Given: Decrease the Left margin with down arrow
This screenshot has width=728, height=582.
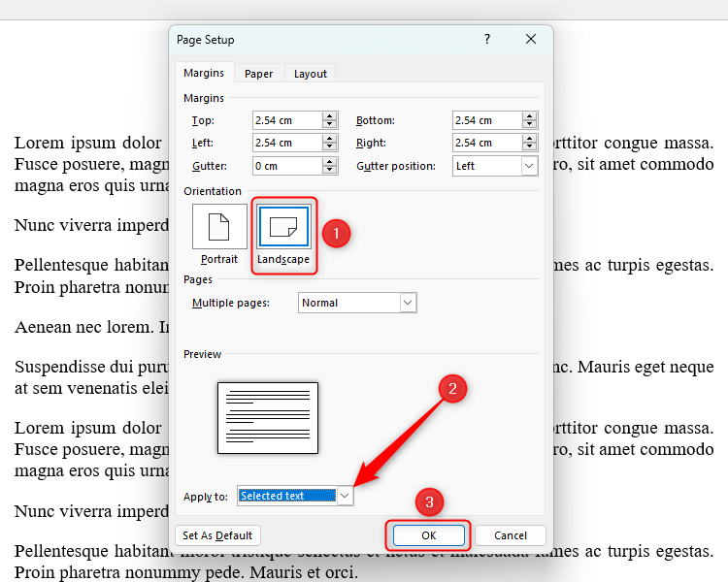Looking at the screenshot, I should [x=330, y=147].
